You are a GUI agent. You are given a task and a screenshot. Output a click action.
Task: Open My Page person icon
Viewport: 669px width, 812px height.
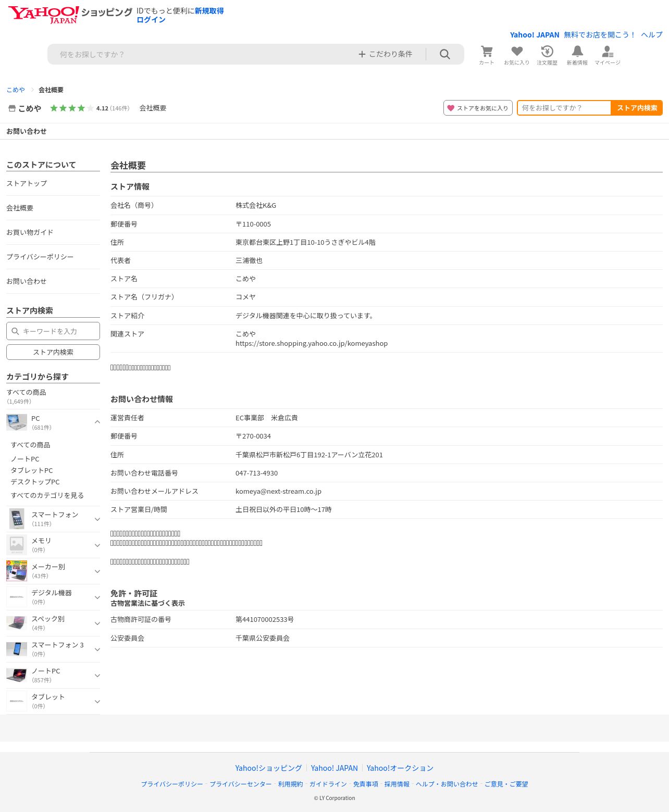point(608,55)
